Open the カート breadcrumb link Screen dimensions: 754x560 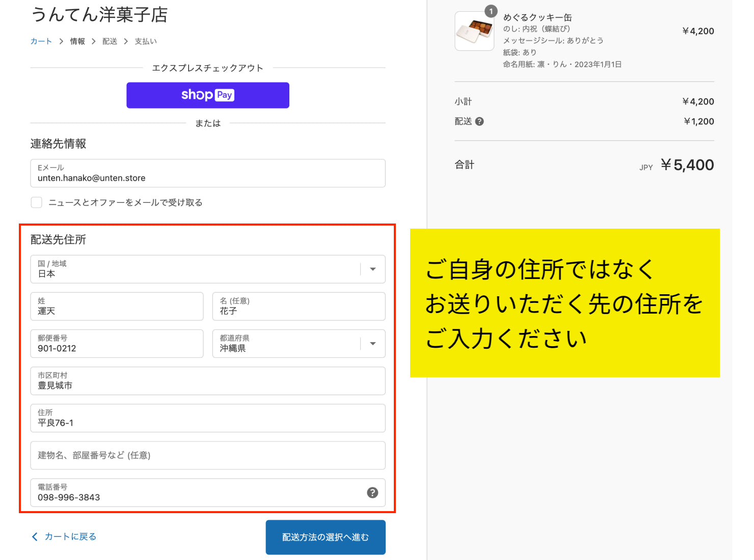pyautogui.click(x=41, y=41)
